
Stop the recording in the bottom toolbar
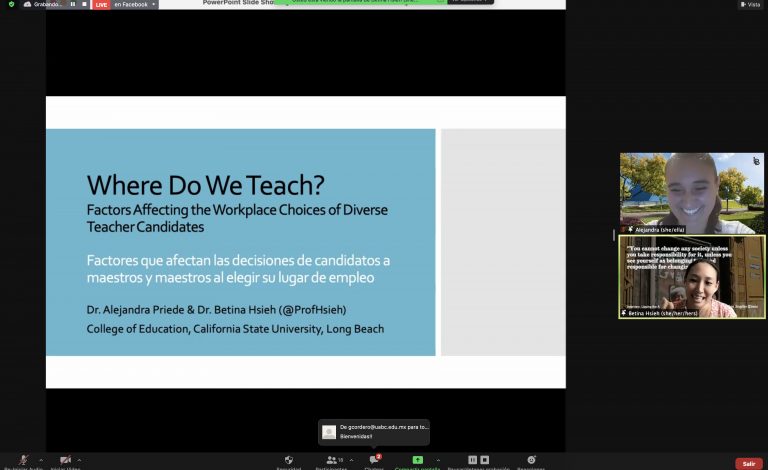coord(485,460)
